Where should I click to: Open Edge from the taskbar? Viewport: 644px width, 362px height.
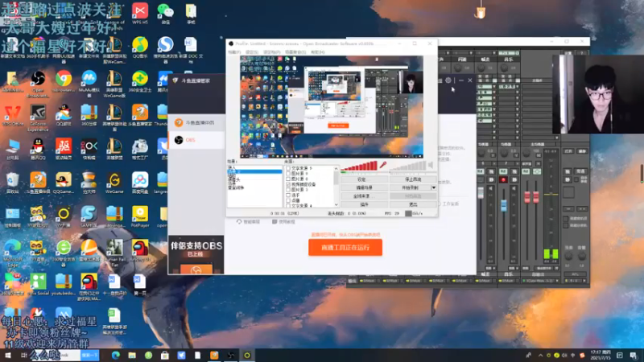tap(115, 356)
